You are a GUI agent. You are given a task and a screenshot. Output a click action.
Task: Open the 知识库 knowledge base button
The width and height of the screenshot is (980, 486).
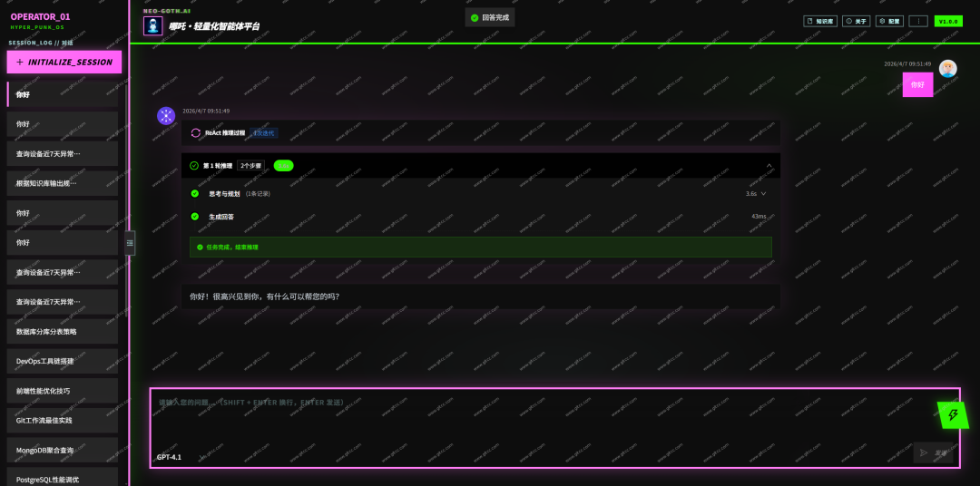pyautogui.click(x=820, y=21)
